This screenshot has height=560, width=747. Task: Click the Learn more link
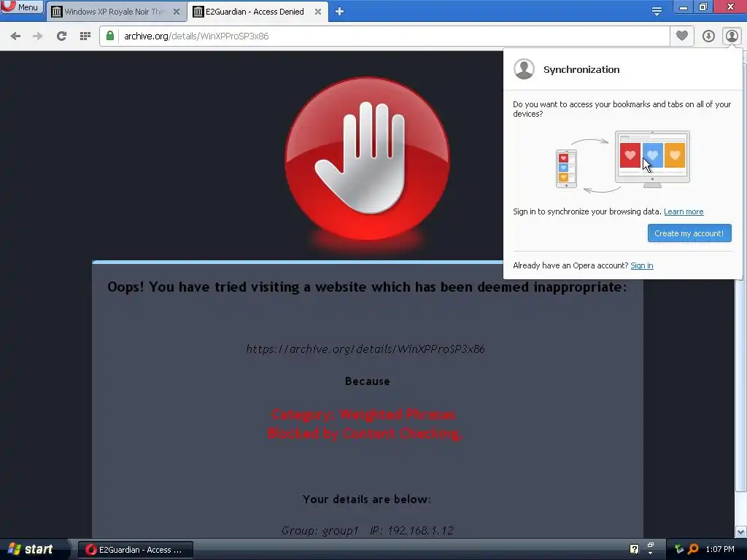pyautogui.click(x=683, y=211)
